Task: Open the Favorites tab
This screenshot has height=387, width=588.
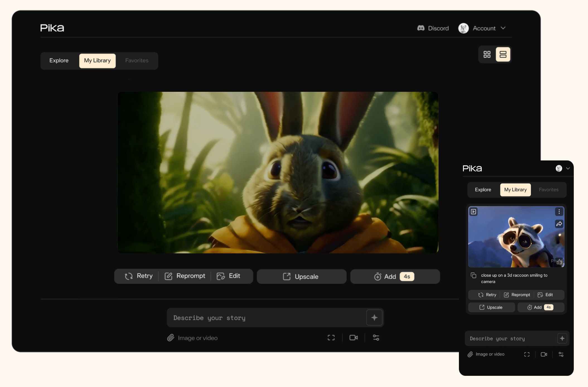Action: [137, 61]
